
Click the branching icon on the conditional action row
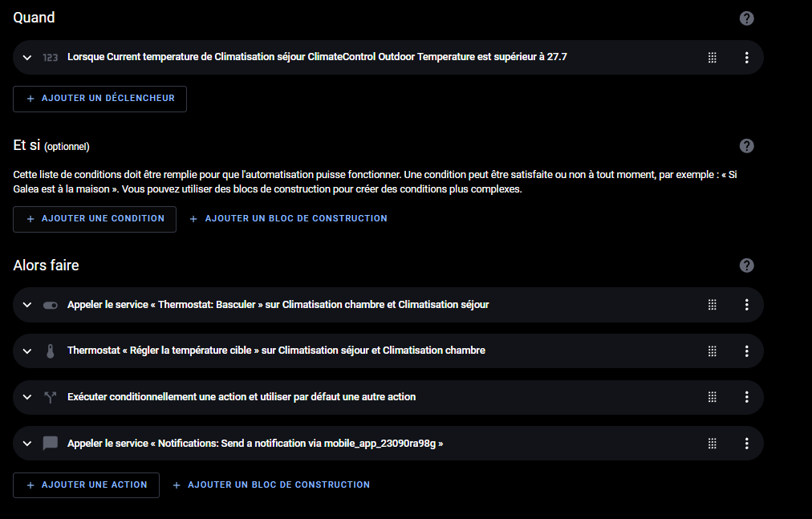pyautogui.click(x=51, y=396)
